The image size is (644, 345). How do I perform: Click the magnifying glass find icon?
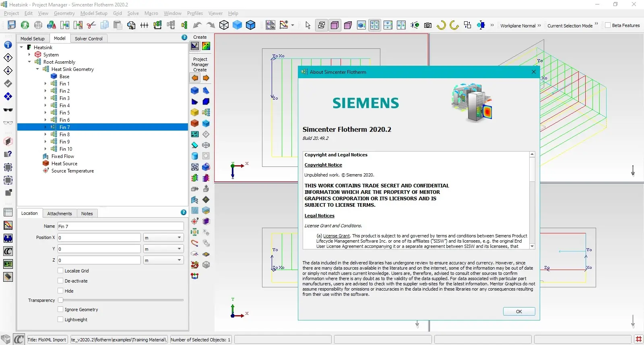coord(131,25)
